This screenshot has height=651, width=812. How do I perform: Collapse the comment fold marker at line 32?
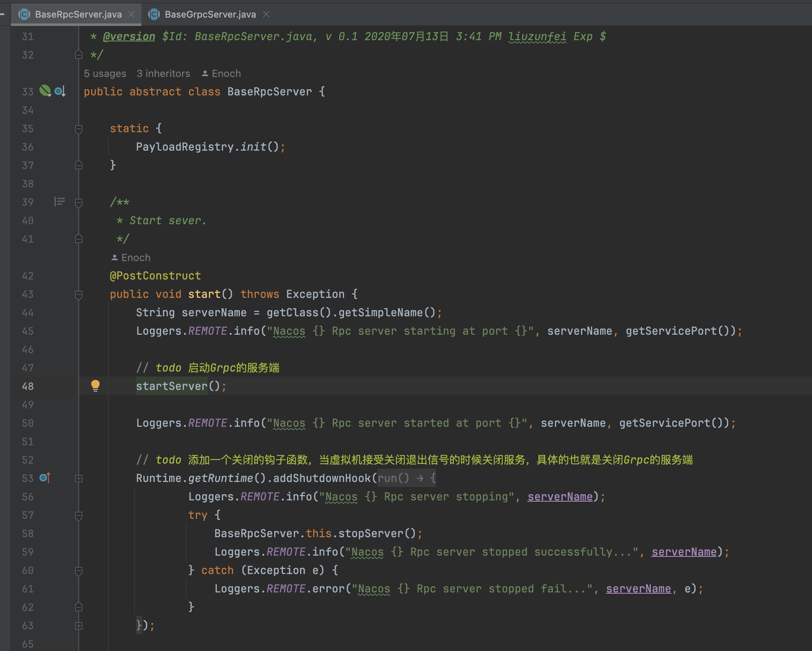[x=78, y=55]
